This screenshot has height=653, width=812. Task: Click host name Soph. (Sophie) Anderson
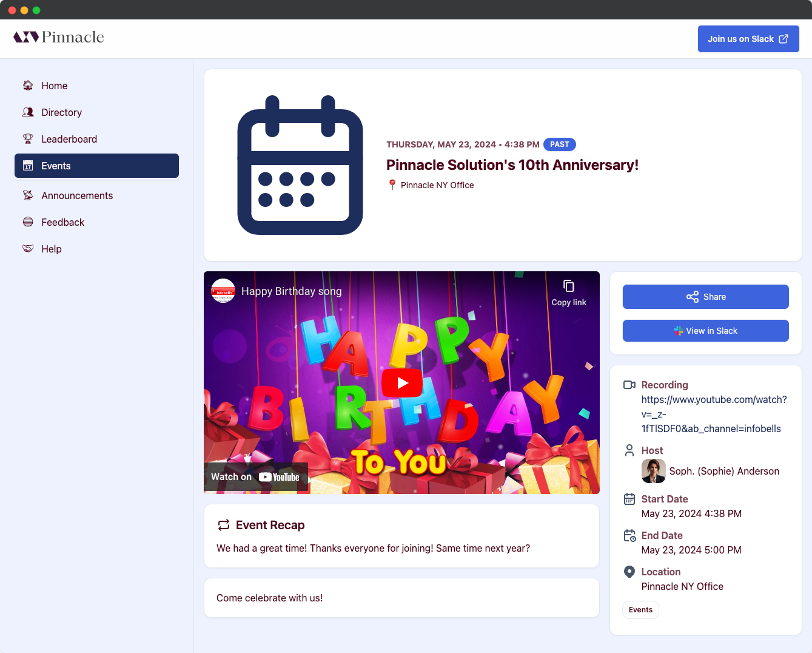pyautogui.click(x=724, y=471)
